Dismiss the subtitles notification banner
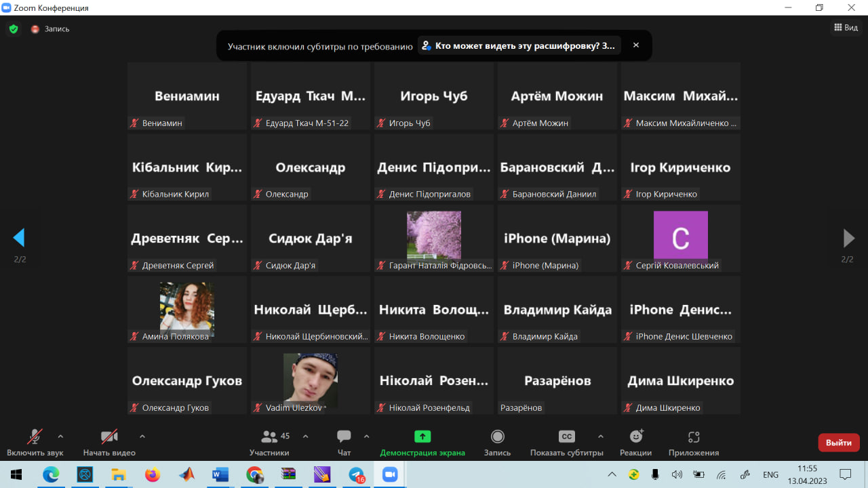The width and height of the screenshot is (868, 488). tap(636, 45)
